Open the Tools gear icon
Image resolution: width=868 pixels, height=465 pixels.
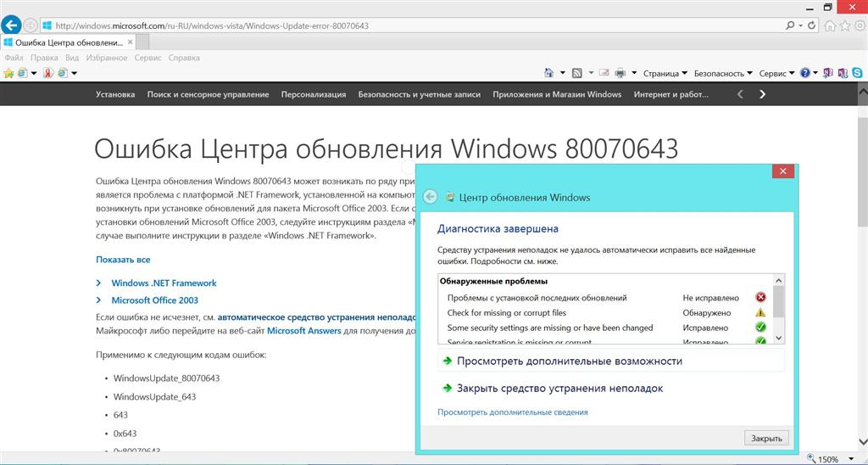click(860, 25)
